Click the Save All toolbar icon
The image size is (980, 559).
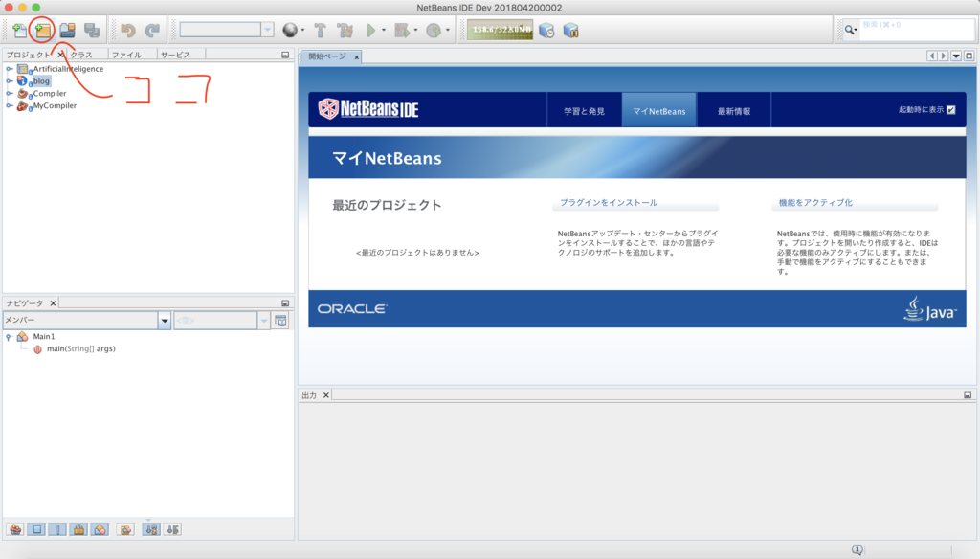[x=92, y=30]
